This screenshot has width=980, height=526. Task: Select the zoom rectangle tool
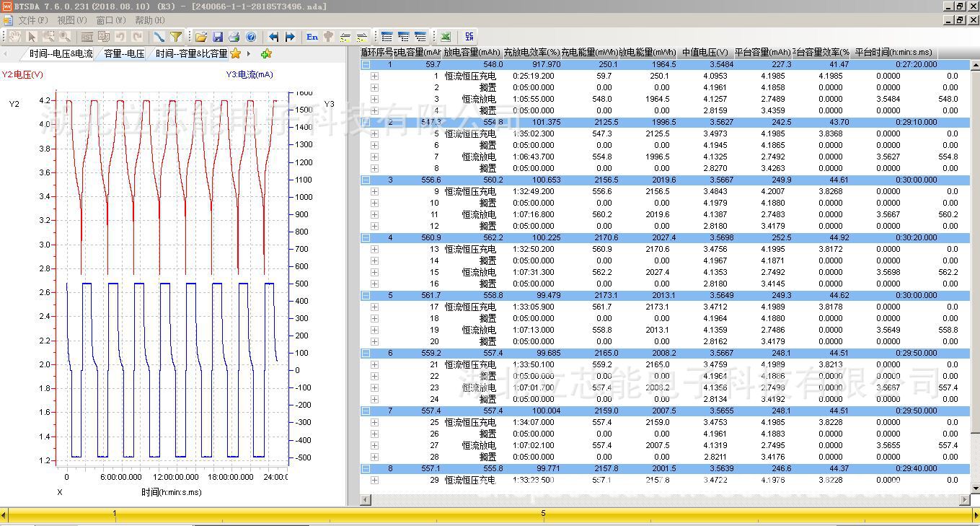tap(48, 36)
